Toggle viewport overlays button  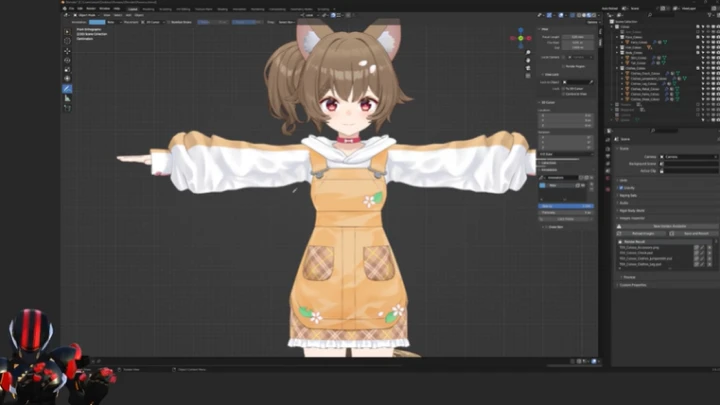click(x=561, y=15)
